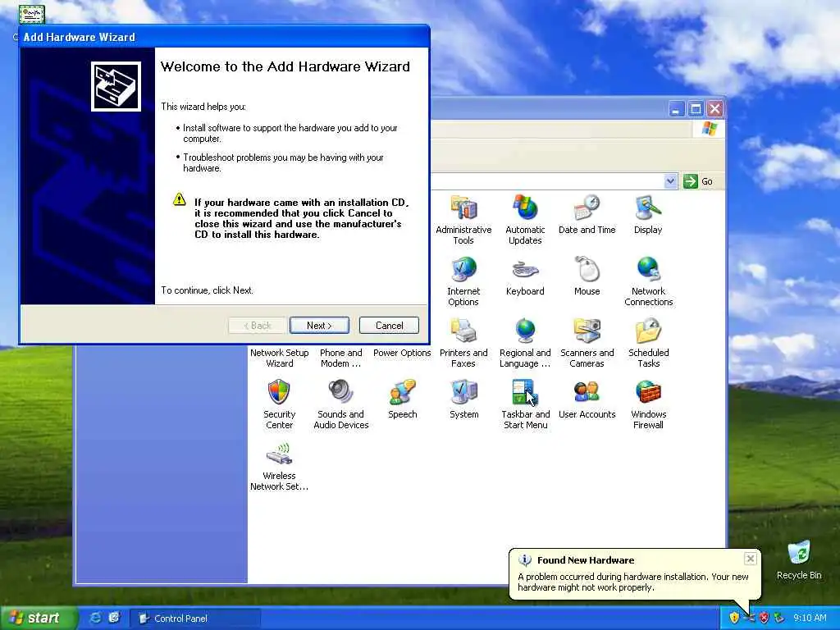840x630 pixels.
Task: Expand the Control Panel address bar dropdown
Action: click(670, 181)
